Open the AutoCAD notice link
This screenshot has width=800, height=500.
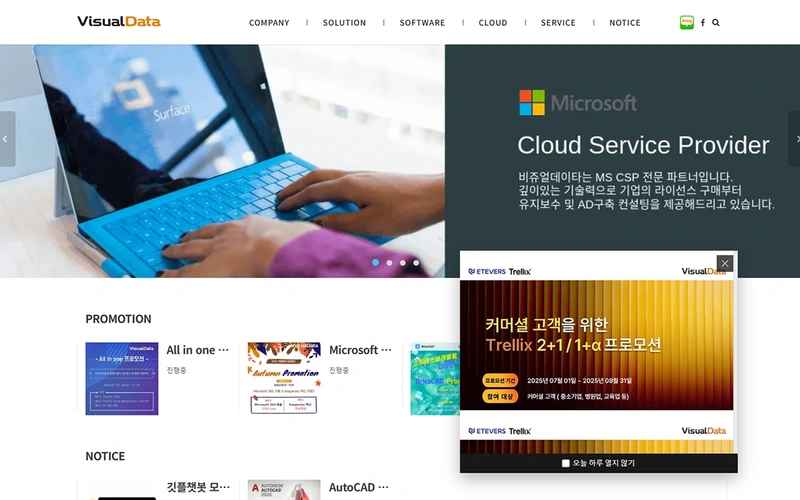pos(359,487)
